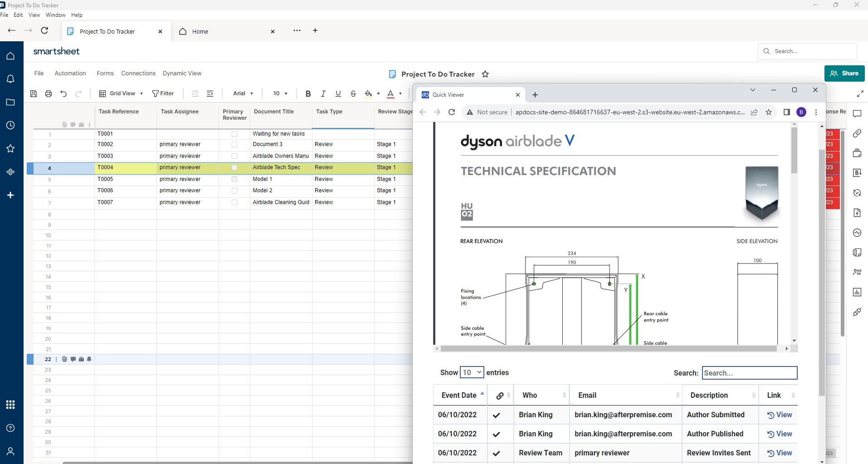Open Notifications bell in left sidebar

pos(10,79)
